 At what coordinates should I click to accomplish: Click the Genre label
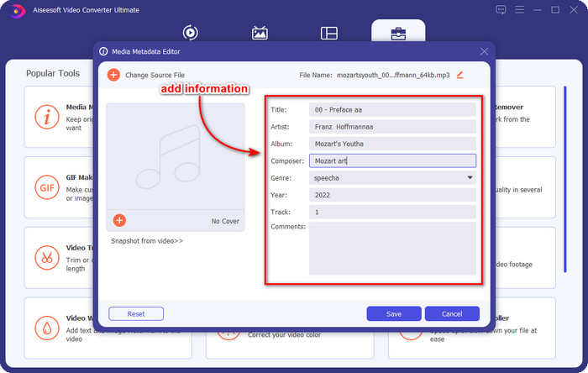click(x=281, y=178)
